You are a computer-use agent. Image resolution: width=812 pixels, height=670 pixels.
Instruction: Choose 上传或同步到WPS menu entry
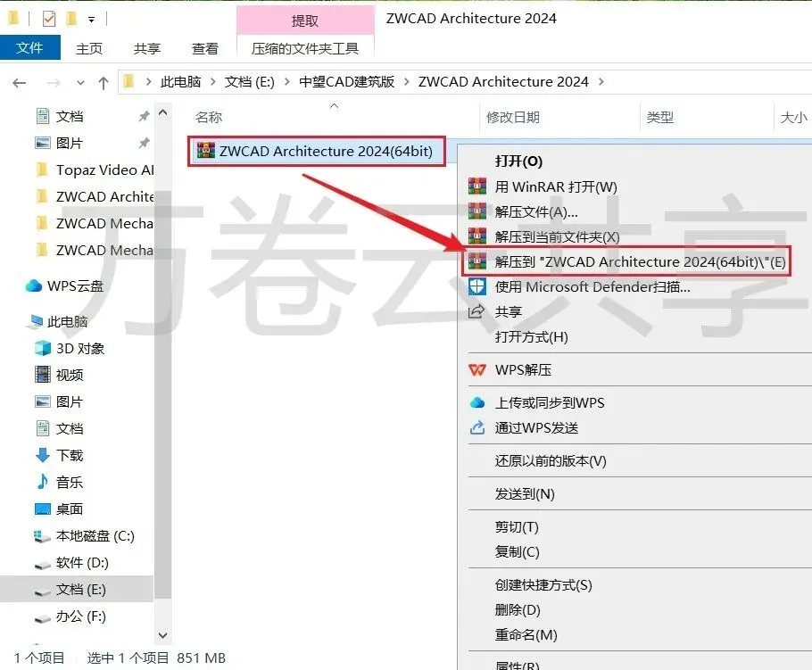pos(550,403)
